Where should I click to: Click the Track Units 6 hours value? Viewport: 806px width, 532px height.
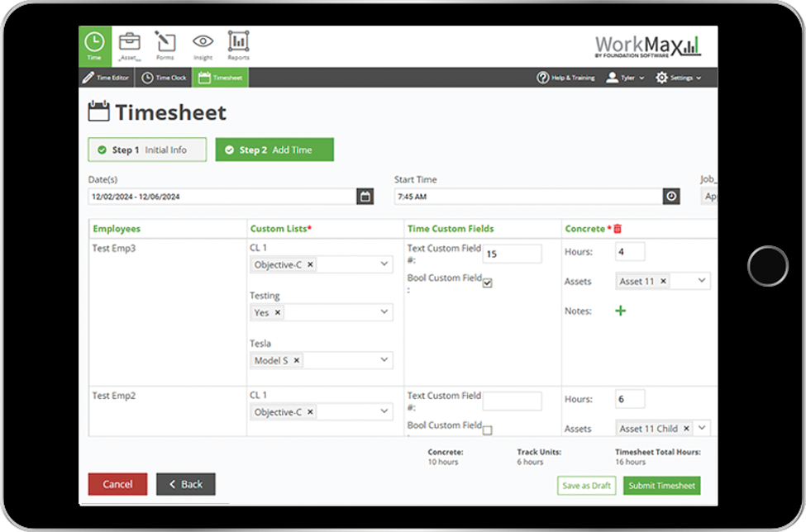pos(530,462)
